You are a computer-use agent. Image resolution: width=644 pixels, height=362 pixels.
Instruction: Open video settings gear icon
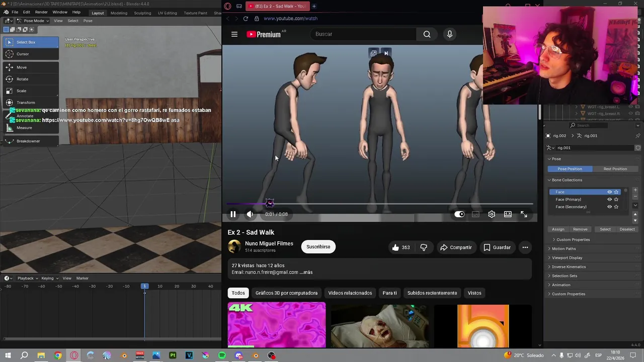[492, 214]
